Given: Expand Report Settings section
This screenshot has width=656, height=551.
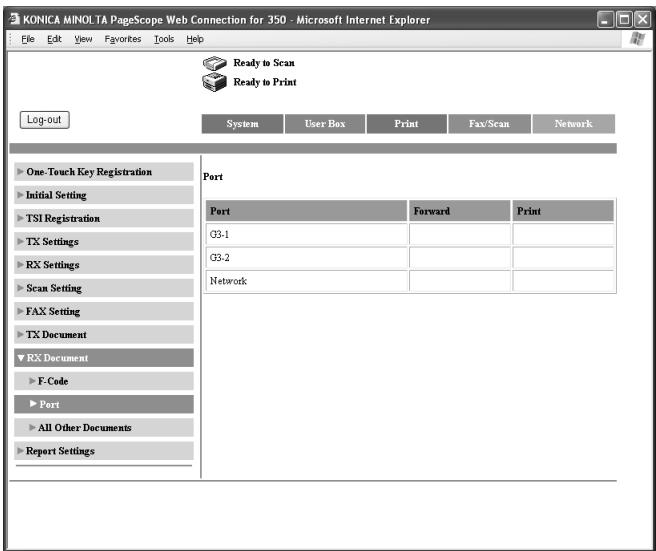Looking at the screenshot, I should 104,451.
